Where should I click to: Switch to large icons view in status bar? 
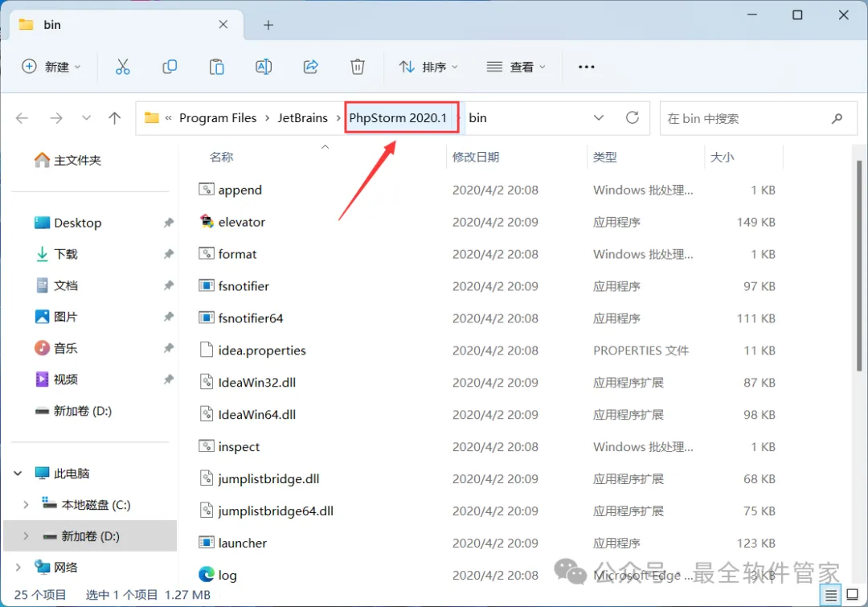tap(853, 595)
